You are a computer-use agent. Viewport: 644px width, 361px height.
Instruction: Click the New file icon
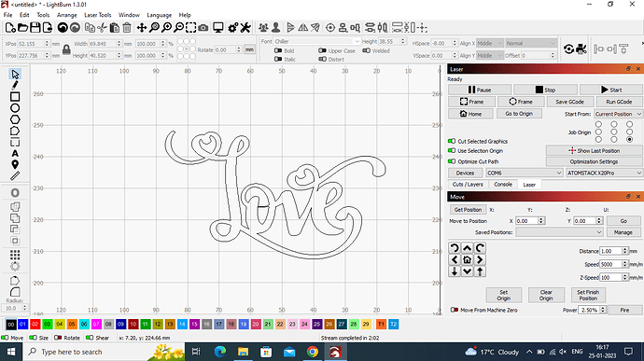tap(10, 27)
